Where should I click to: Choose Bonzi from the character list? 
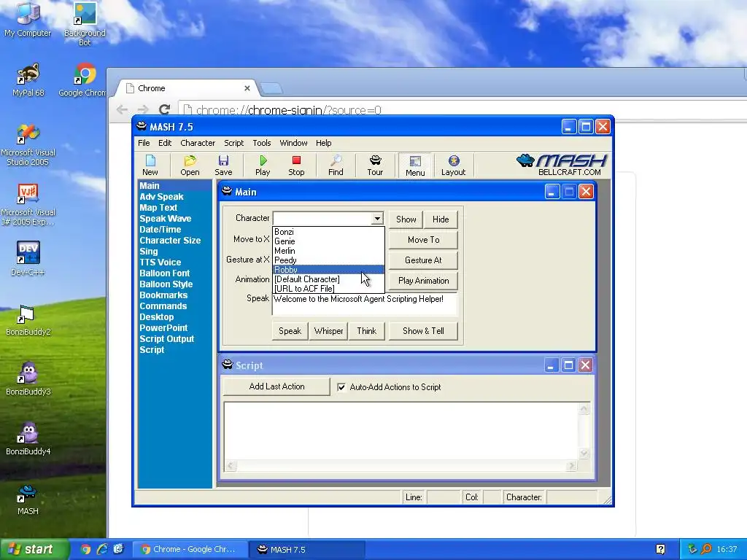[x=328, y=232]
